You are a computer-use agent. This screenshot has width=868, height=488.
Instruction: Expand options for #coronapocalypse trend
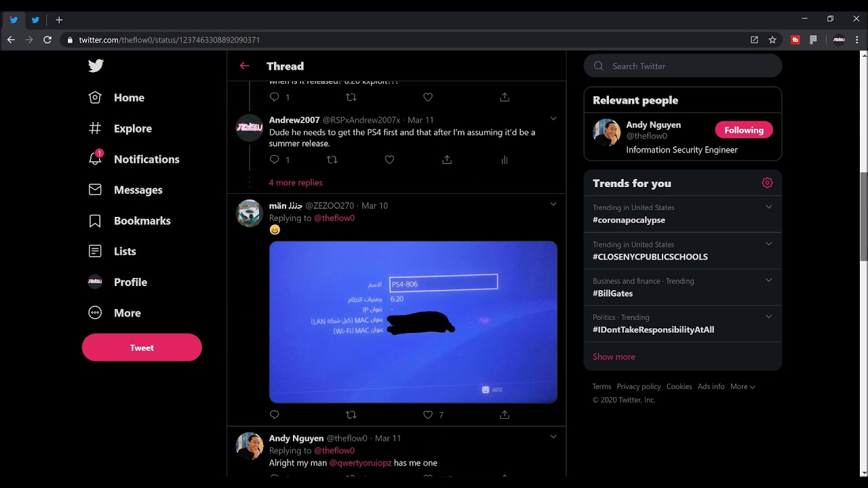[768, 207]
